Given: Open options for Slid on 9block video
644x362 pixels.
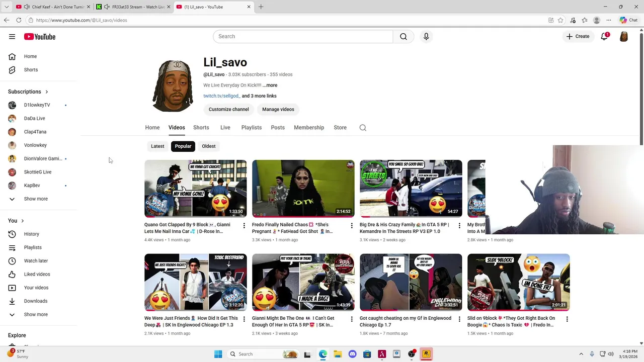Looking at the screenshot, I should (x=567, y=319).
